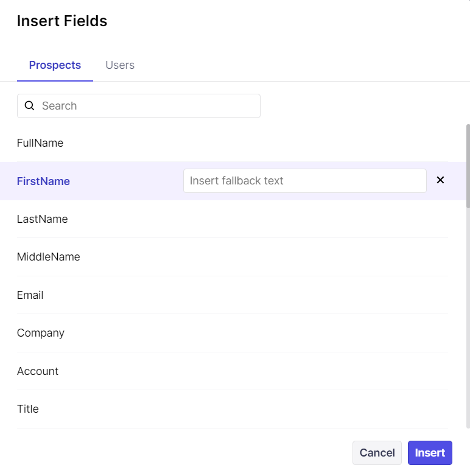Select the Title field
The height and width of the screenshot is (476, 470).
pos(28,409)
